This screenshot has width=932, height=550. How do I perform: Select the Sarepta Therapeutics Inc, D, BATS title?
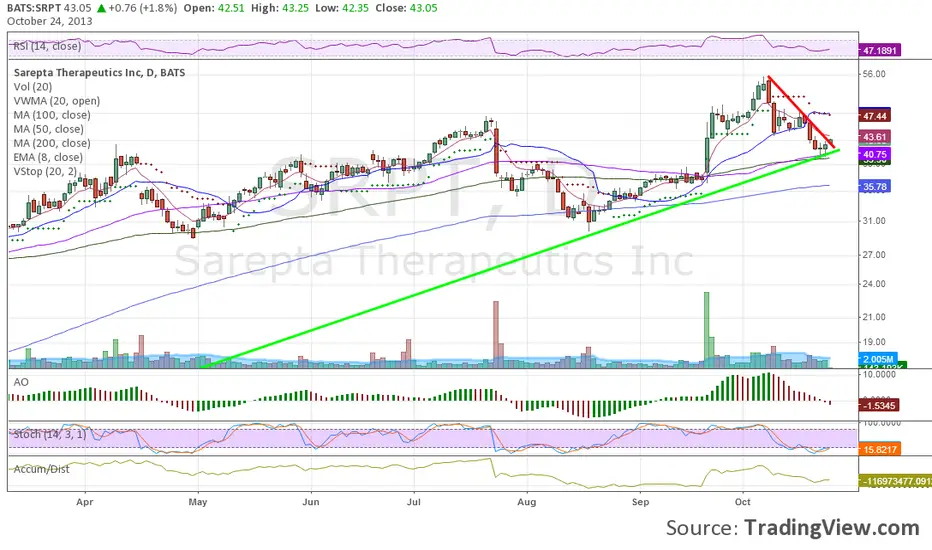(x=99, y=73)
